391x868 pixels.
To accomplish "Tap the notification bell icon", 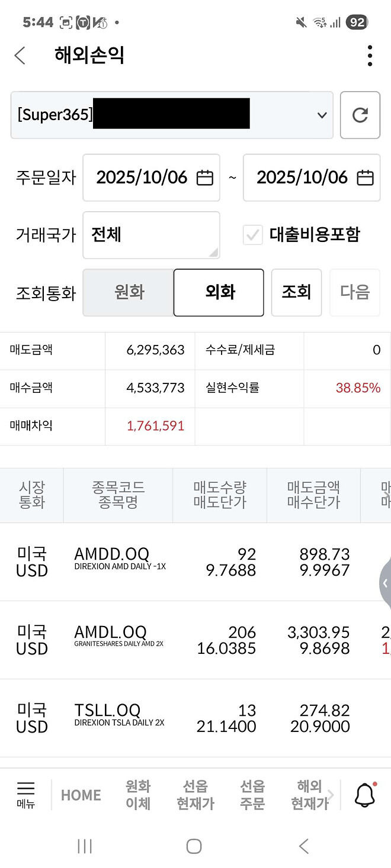I will [361, 795].
